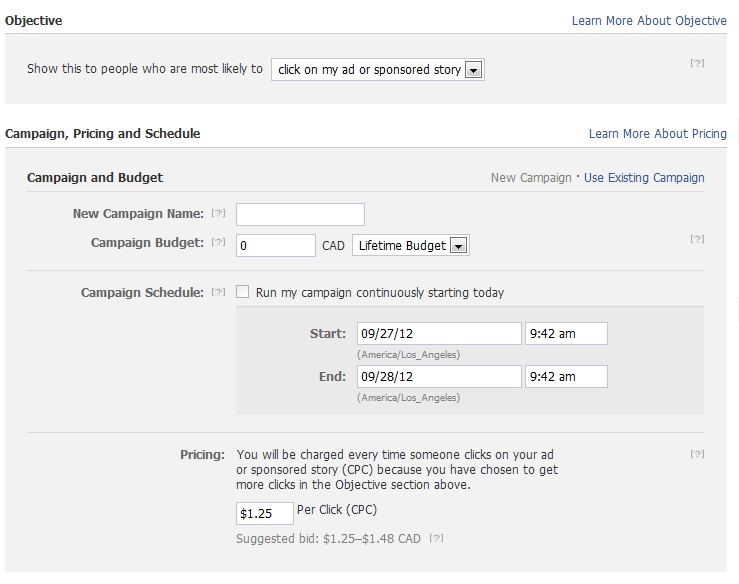
Task: Open help icon beside Campaign Budget label
Action: tap(218, 242)
